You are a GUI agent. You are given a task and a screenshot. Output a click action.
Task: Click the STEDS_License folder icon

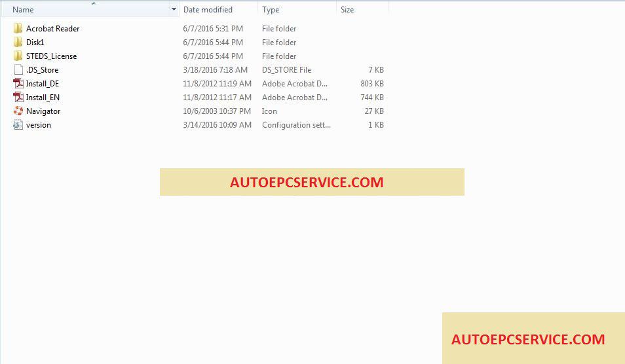pyautogui.click(x=18, y=56)
